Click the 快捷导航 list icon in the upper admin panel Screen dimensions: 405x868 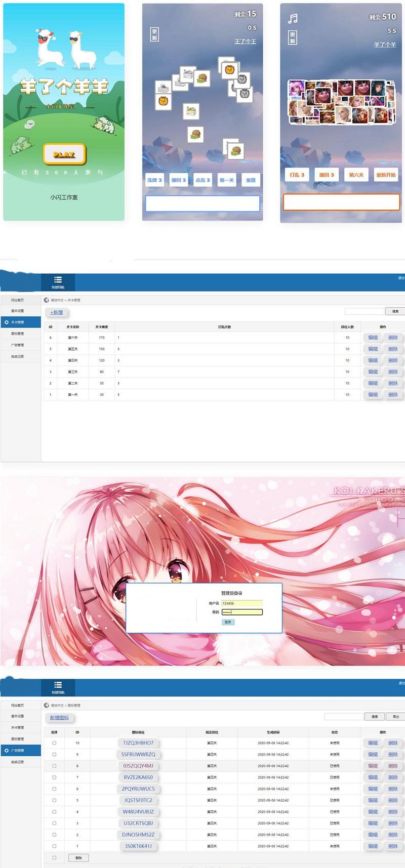point(58,280)
